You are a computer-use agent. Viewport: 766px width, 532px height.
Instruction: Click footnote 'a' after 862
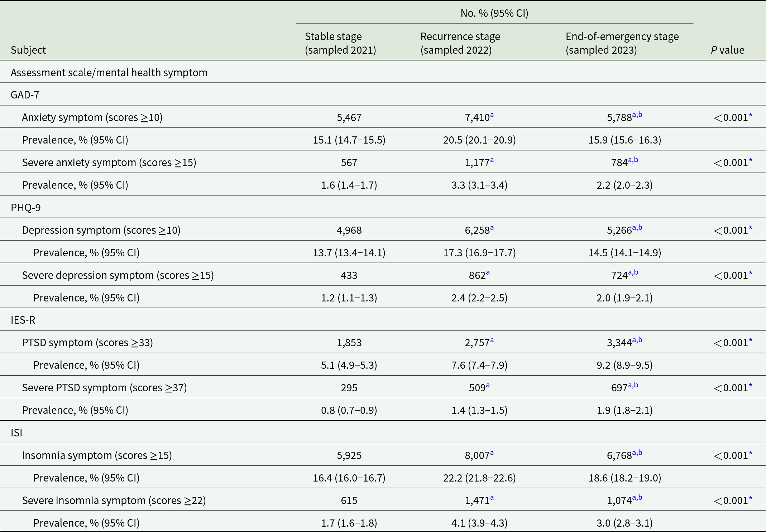488,273
